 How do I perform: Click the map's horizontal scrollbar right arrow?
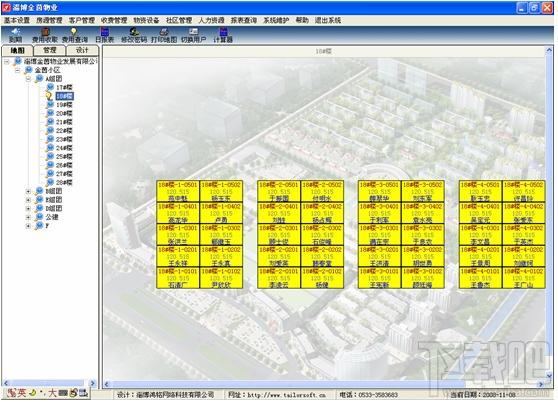coord(541,384)
